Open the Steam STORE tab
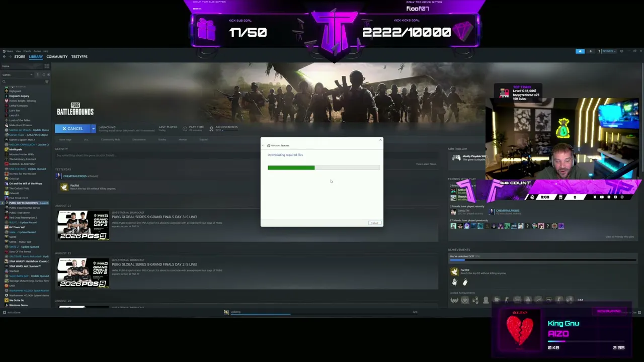 20,57
